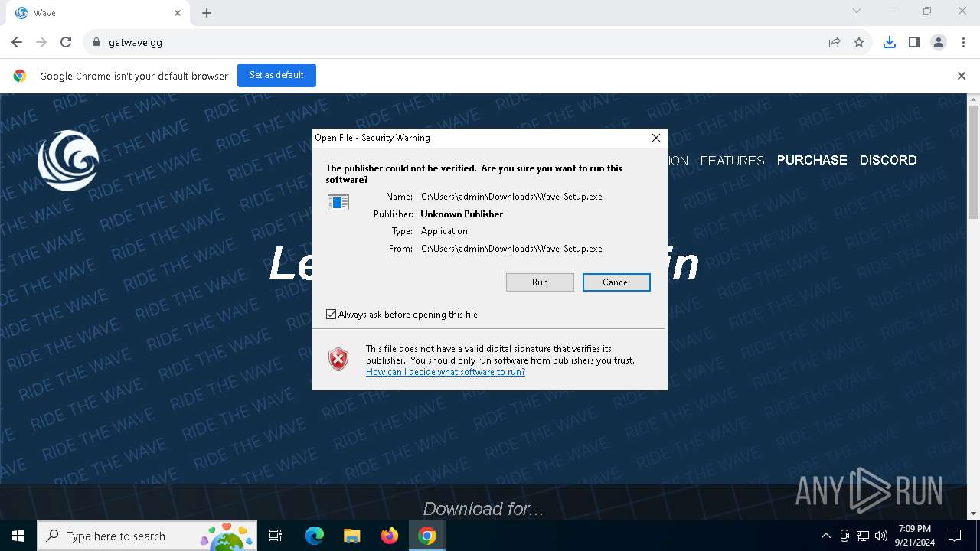This screenshot has height=551, width=980.
Task: Click Run in the Security Warning dialog
Action: click(x=540, y=282)
